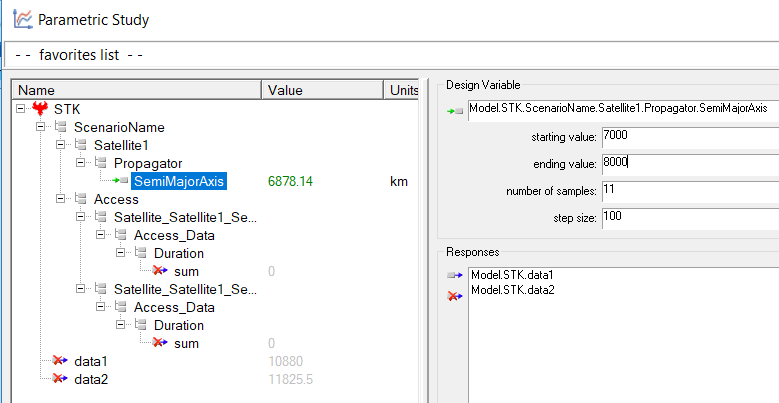Collapse the second Duration node

tap(121, 325)
